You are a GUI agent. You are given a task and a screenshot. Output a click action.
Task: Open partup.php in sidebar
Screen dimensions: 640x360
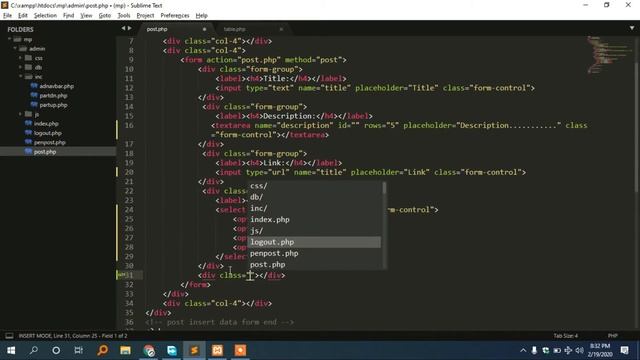pyautogui.click(x=53, y=105)
